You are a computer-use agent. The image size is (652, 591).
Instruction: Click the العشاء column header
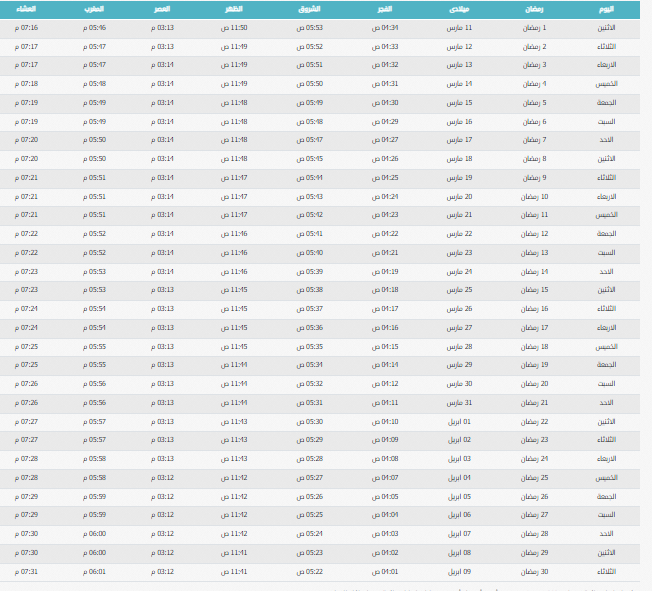pyautogui.click(x=27, y=8)
